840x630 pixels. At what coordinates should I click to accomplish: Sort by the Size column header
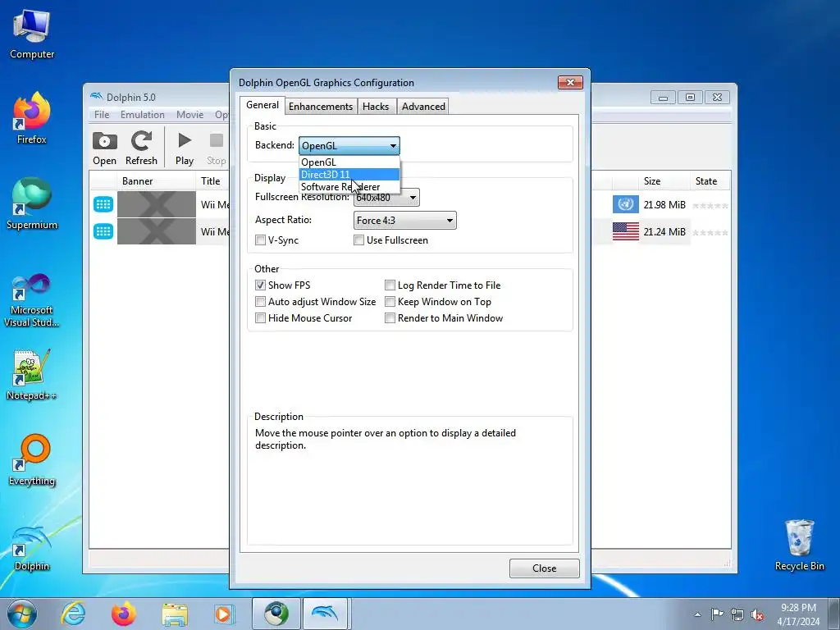(664, 181)
